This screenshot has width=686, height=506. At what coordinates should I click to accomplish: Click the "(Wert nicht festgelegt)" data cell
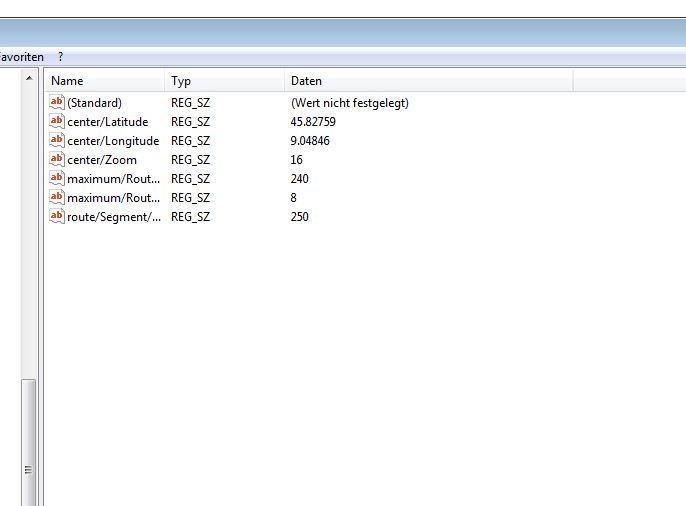[349, 103]
